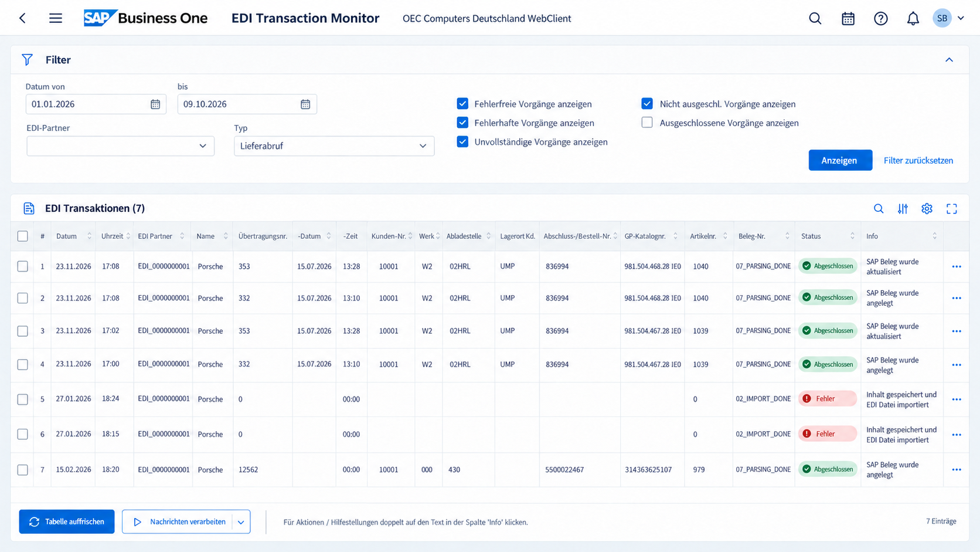Open row 6 more actions menu
The width and height of the screenshot is (980, 552).
pos(957,434)
